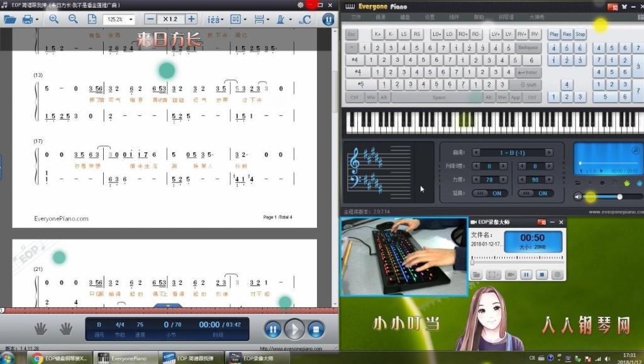Click the magnifier icon in the blue display
Screen dimensions: 644x364
click(635, 151)
